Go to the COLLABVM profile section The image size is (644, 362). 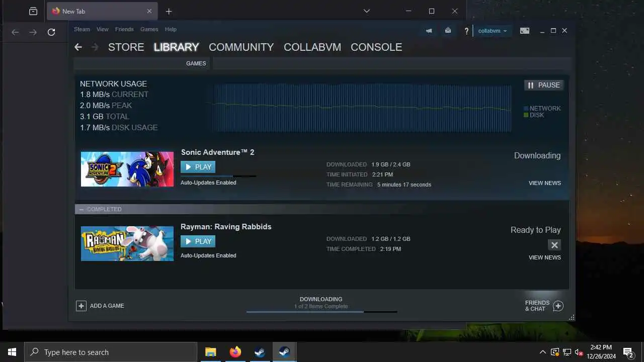point(312,47)
